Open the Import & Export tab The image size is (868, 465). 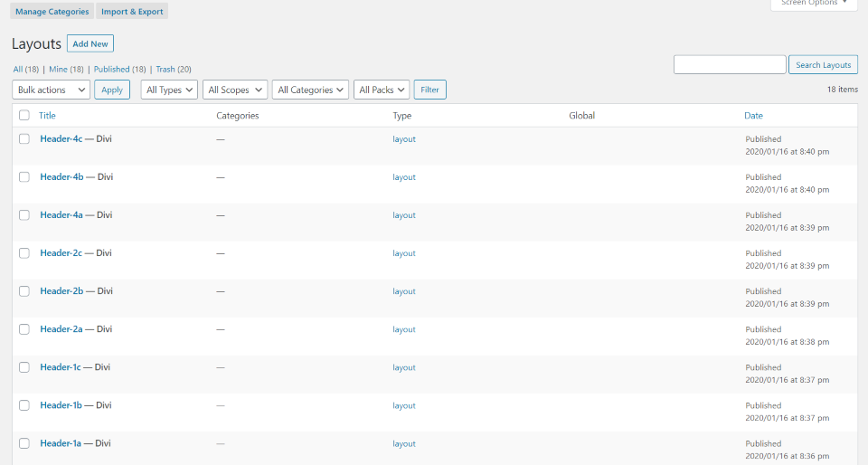(x=132, y=11)
